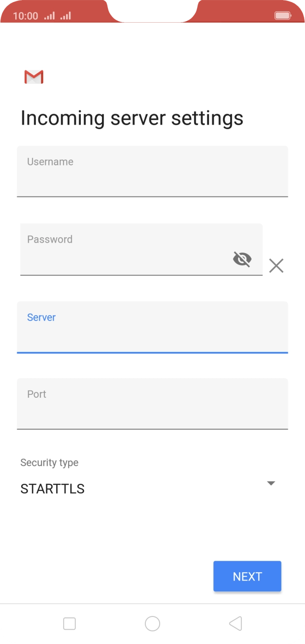
Task: Open the STARTTLS security selection
Action: [53, 489]
